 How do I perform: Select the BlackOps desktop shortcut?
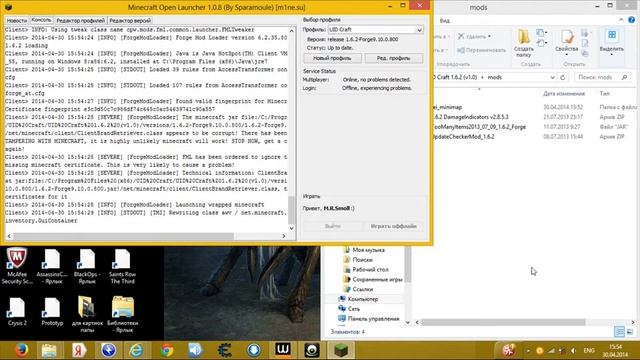(87, 266)
